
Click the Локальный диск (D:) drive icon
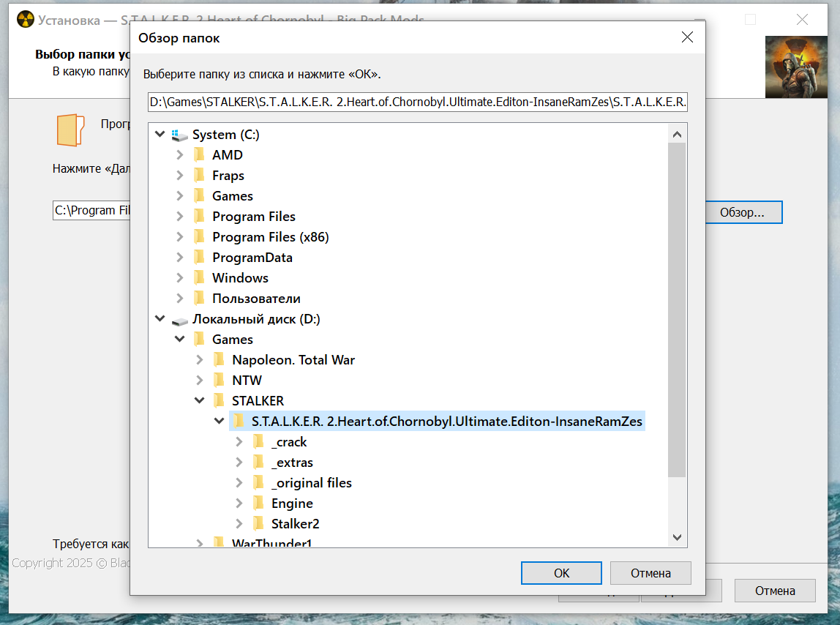pos(179,320)
